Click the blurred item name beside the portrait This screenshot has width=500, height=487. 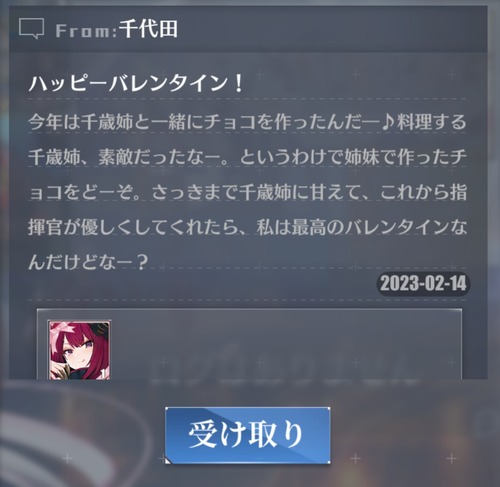(x=283, y=370)
